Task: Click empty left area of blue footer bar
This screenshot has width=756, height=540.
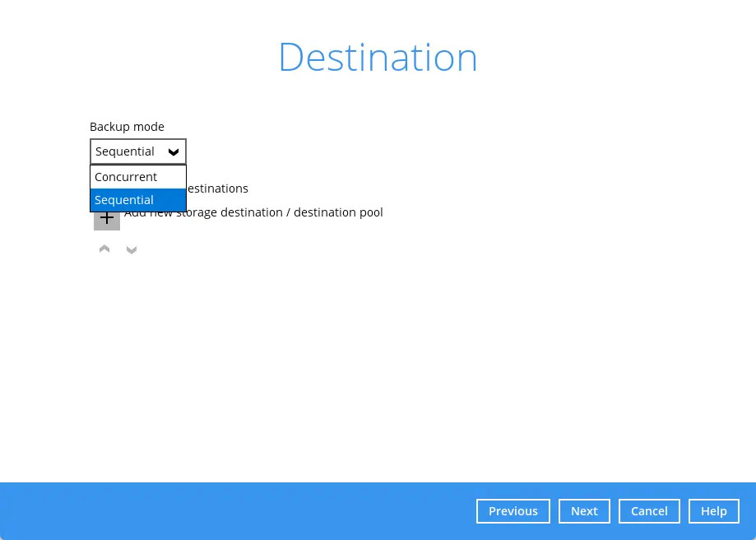Action: point(206,511)
